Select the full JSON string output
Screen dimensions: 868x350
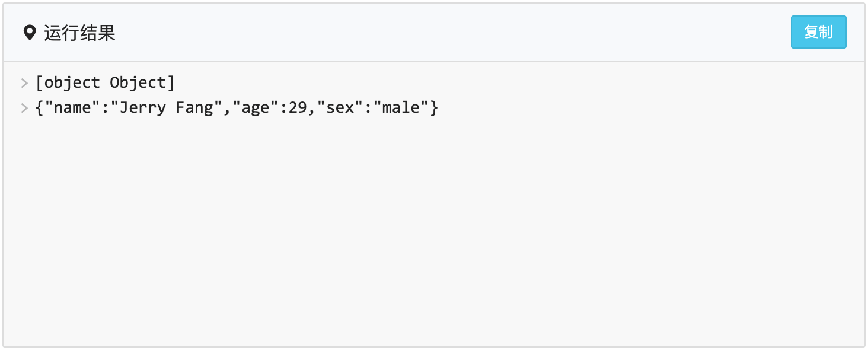237,107
